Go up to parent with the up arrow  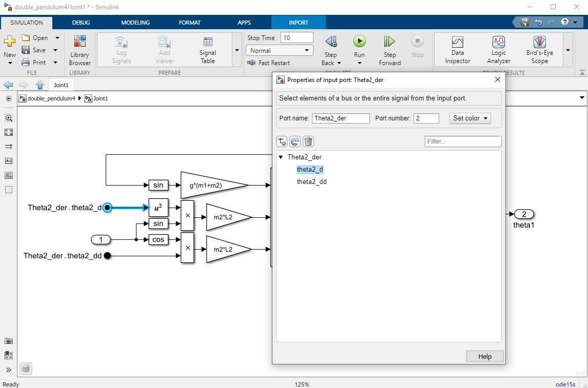(40, 85)
